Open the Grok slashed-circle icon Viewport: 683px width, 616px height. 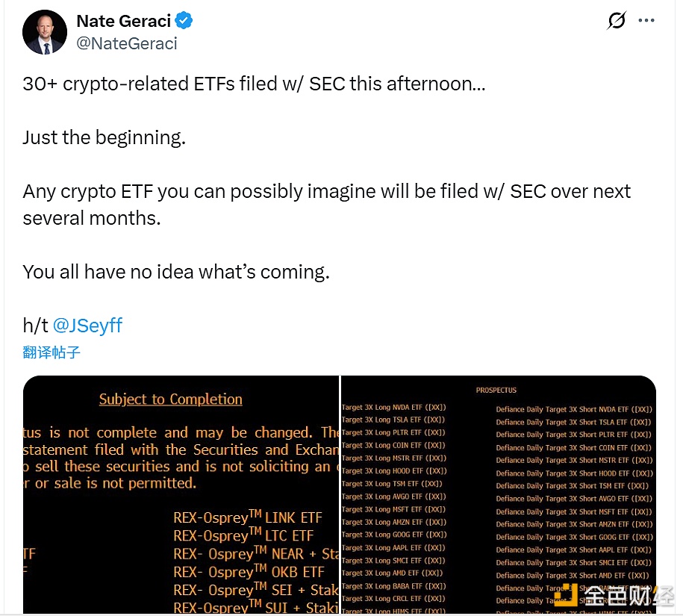pos(617,21)
